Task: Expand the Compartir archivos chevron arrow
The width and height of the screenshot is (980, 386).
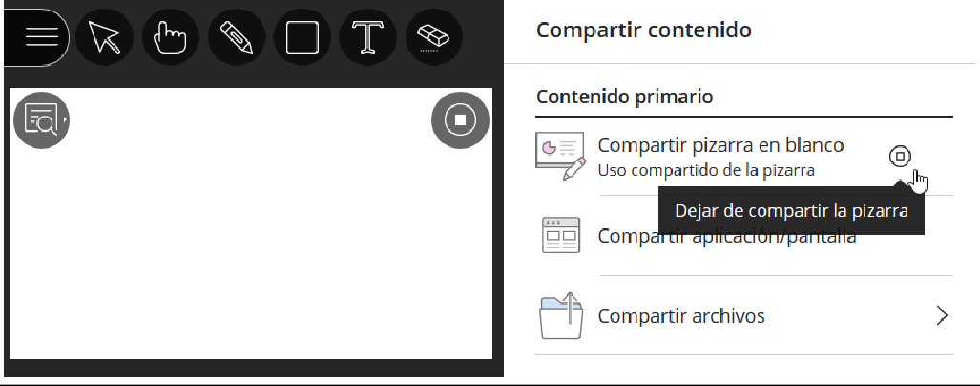Action: coord(942,316)
